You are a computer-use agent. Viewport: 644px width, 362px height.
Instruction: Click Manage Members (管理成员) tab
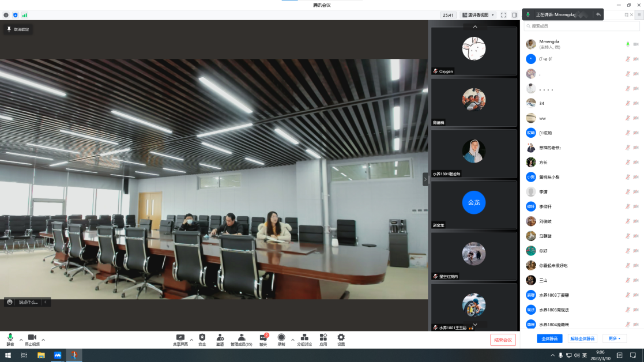(x=241, y=340)
